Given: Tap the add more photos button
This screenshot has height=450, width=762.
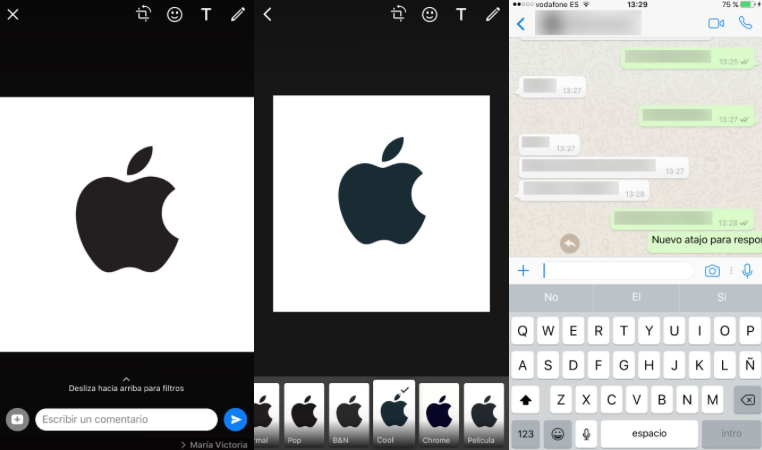Looking at the screenshot, I should click(17, 419).
